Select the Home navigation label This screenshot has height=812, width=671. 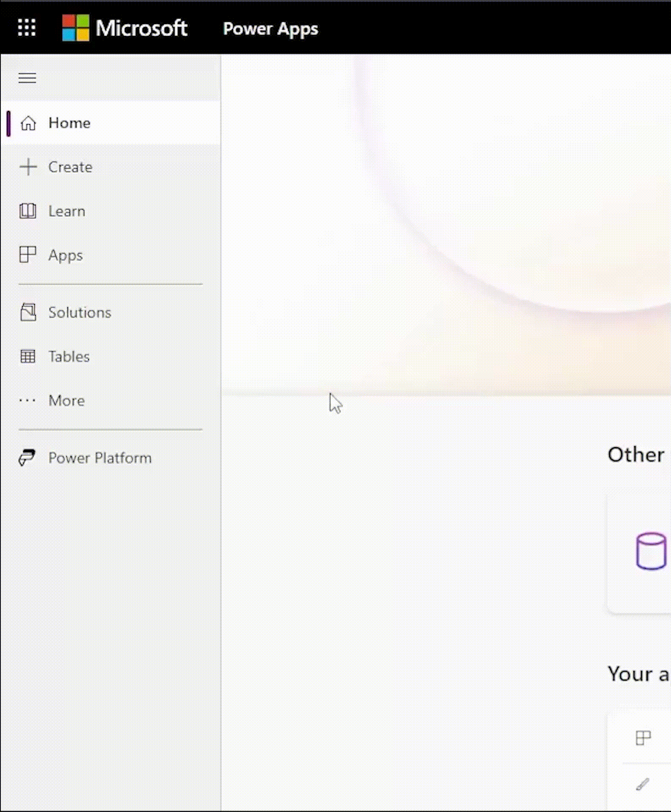coord(69,123)
